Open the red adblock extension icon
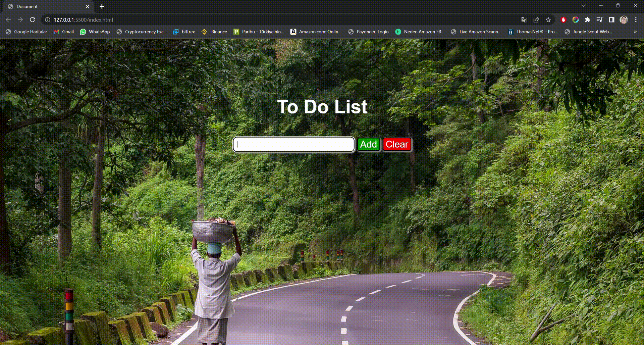The height and width of the screenshot is (345, 644). coord(563,20)
